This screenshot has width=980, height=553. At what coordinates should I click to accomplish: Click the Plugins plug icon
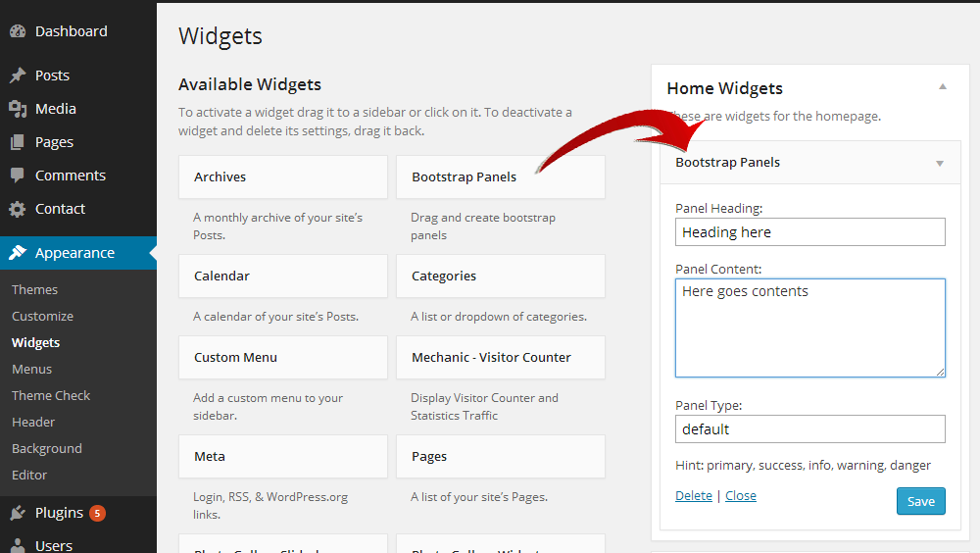coord(18,513)
